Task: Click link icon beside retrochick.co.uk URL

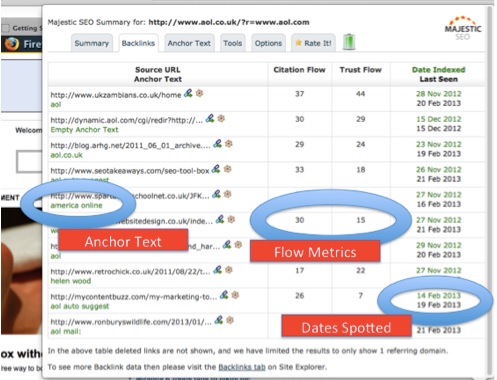Action: pos(217,270)
